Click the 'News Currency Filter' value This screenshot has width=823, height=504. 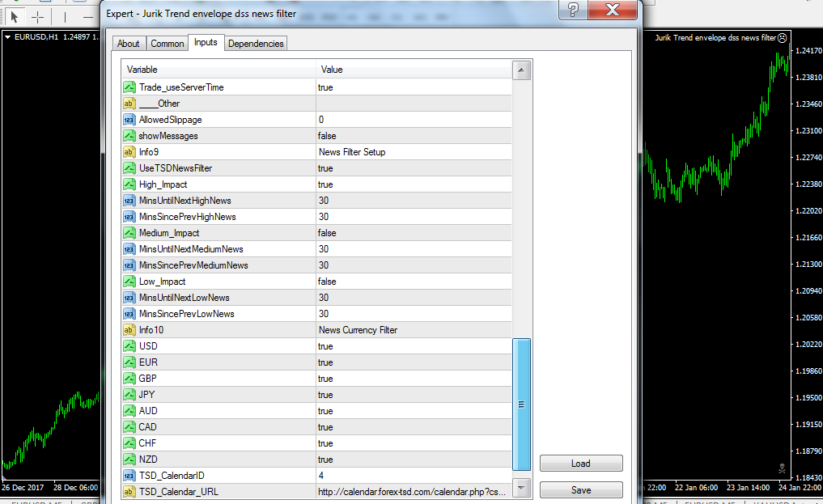(358, 330)
